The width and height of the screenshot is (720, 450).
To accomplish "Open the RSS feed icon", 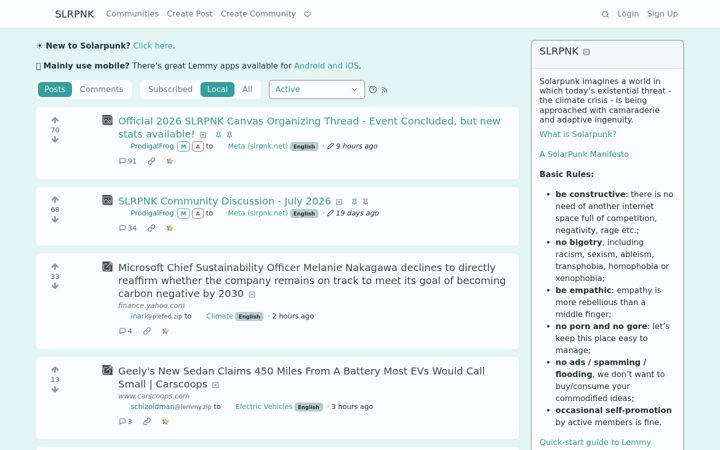I will 384,90.
